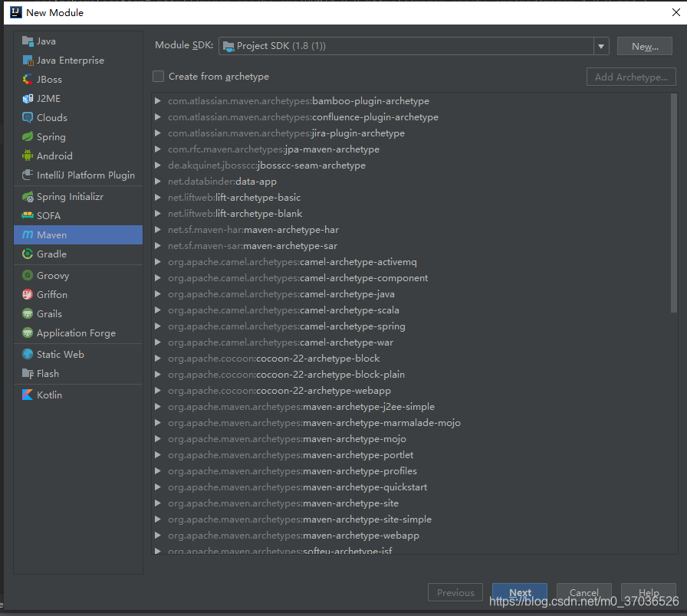687x616 pixels.
Task: Click the Previous button
Action: pos(455,592)
